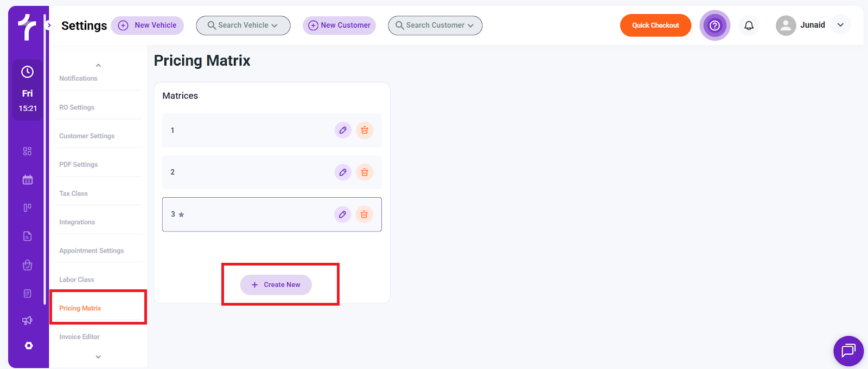The height and width of the screenshot is (369, 868).
Task: Go to Invoice Editor settings
Action: (79, 337)
